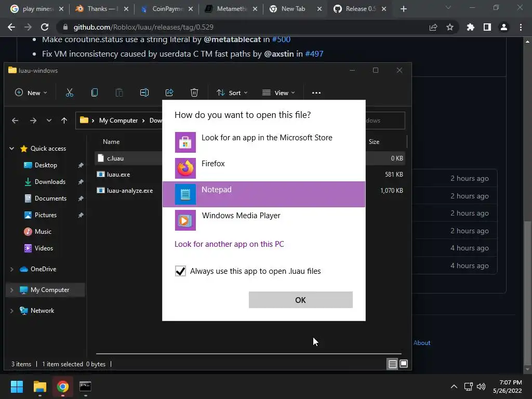
Task: Expand the My Computer tree node
Action: pyautogui.click(x=11, y=290)
